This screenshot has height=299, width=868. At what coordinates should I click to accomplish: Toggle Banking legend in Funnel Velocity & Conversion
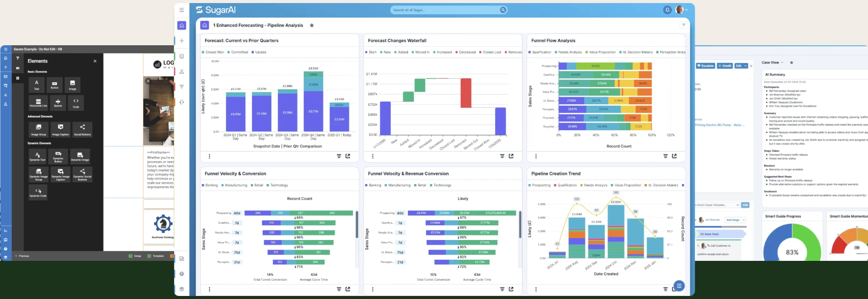click(x=210, y=185)
